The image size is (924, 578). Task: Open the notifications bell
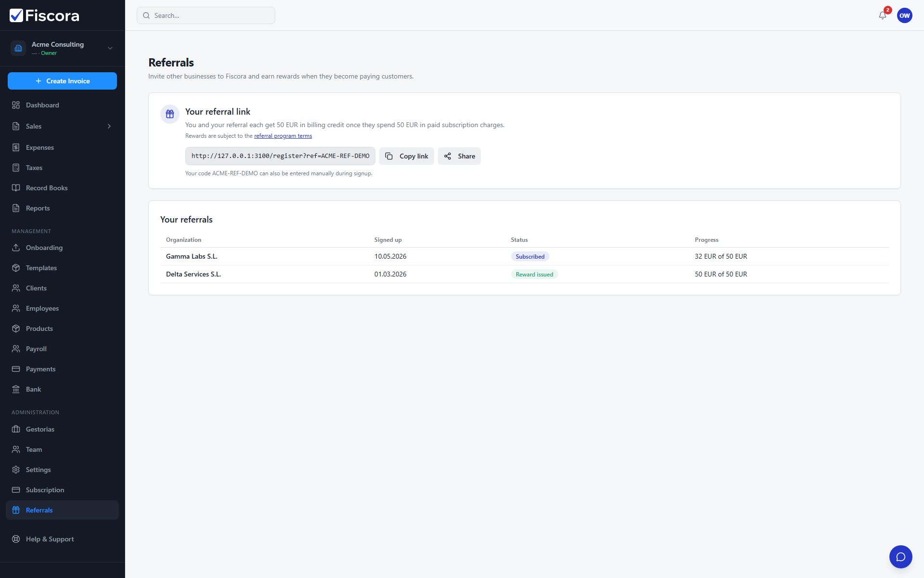coord(883,15)
